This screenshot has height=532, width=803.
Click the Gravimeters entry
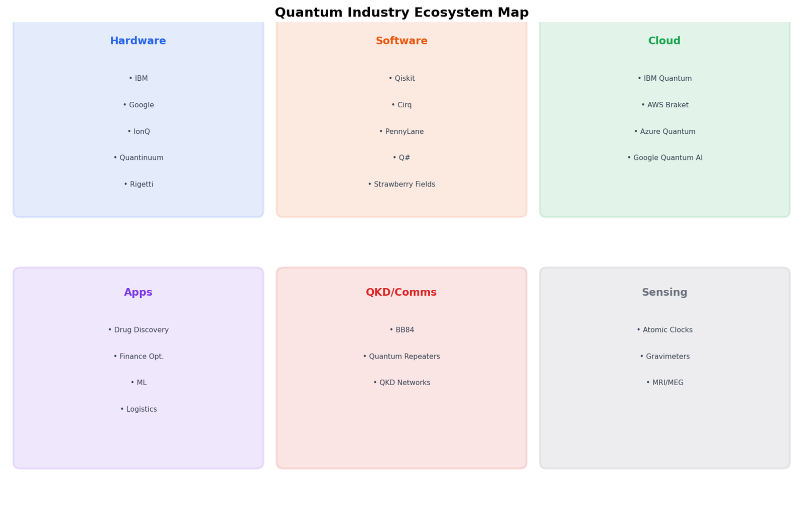(x=664, y=357)
